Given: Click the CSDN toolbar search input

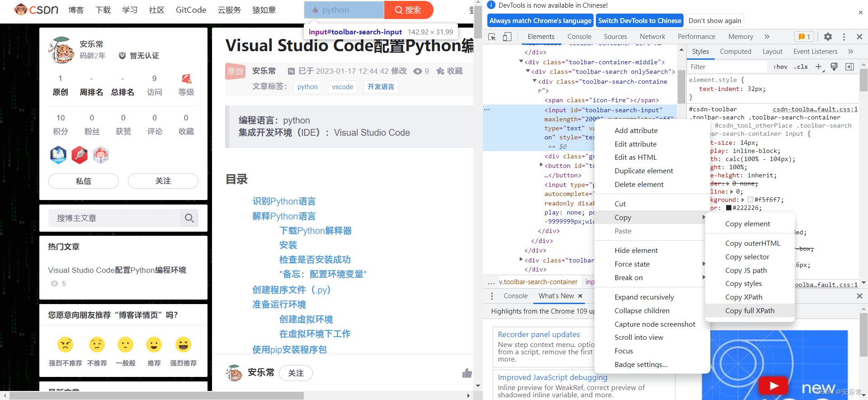Looking at the screenshot, I should pyautogui.click(x=344, y=10).
